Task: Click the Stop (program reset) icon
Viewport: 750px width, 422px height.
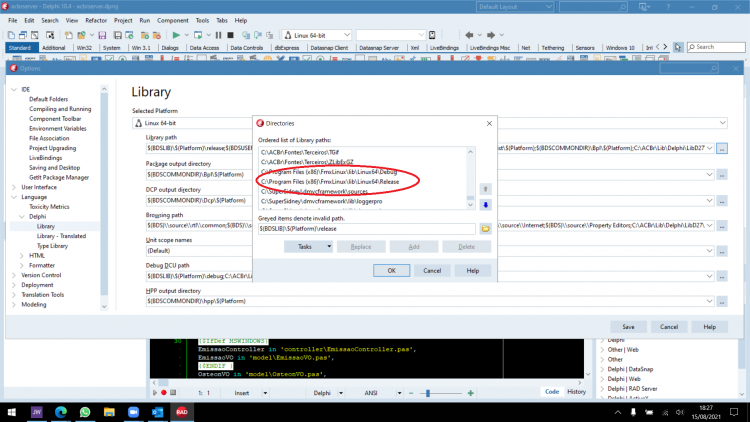Action: pos(231,35)
